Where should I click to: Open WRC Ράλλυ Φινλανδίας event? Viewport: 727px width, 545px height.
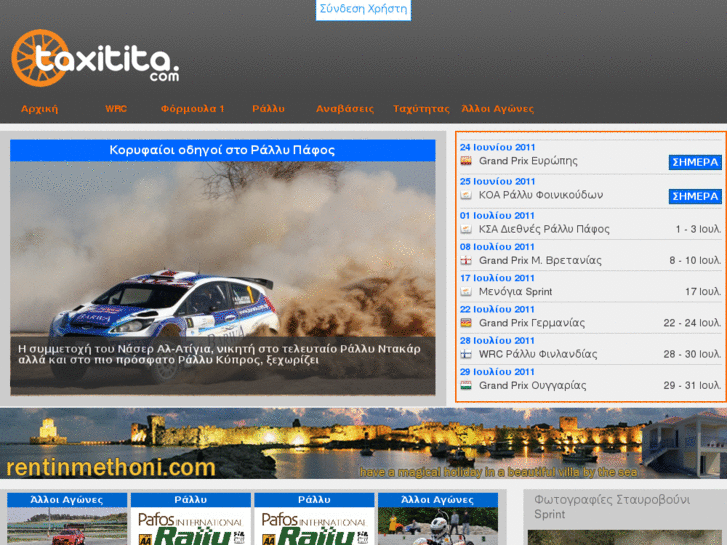point(538,354)
